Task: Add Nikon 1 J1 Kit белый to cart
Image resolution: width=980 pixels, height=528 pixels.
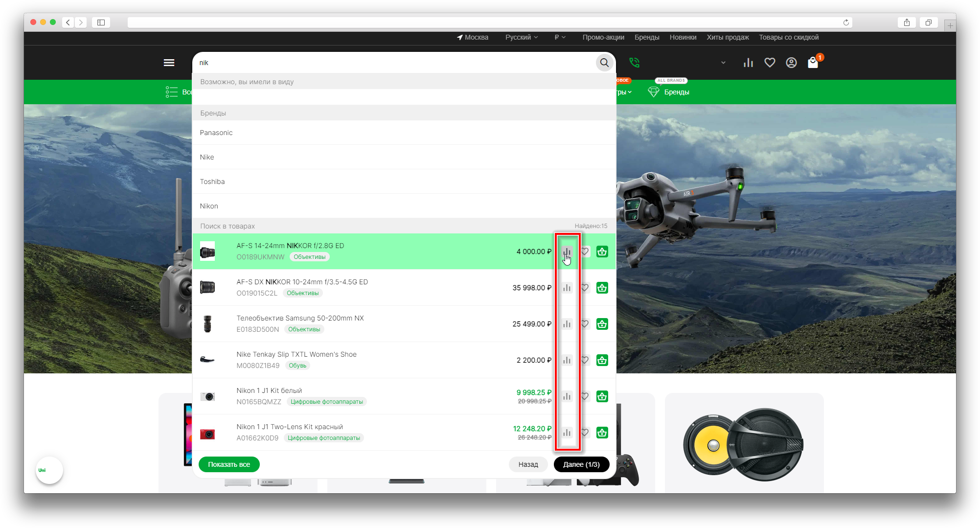Action: click(x=602, y=396)
